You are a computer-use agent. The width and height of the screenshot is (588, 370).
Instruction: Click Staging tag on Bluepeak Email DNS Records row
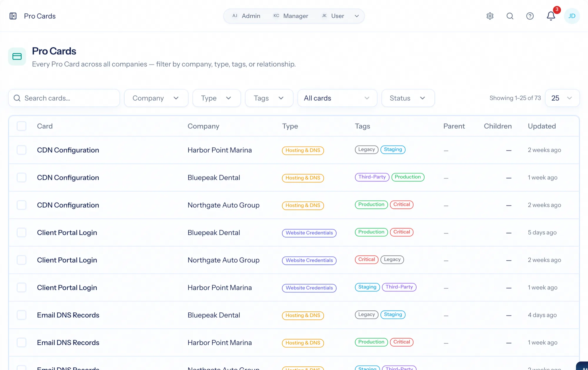[393, 314]
